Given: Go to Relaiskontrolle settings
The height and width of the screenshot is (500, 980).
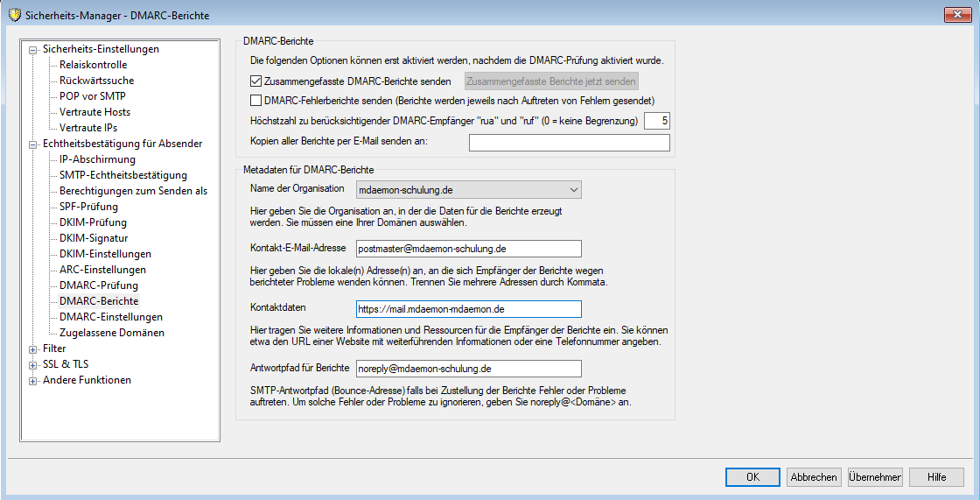Looking at the screenshot, I should coord(93,65).
